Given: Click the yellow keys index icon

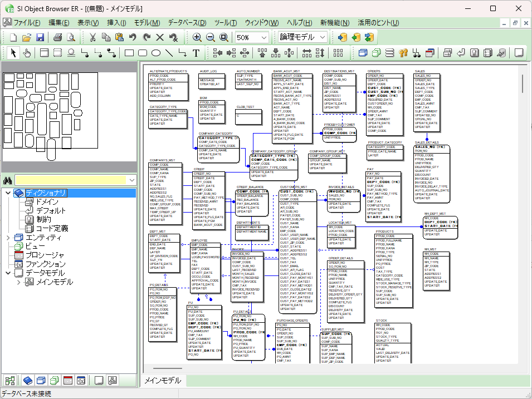Looking at the screenshot, I should coord(403,53).
